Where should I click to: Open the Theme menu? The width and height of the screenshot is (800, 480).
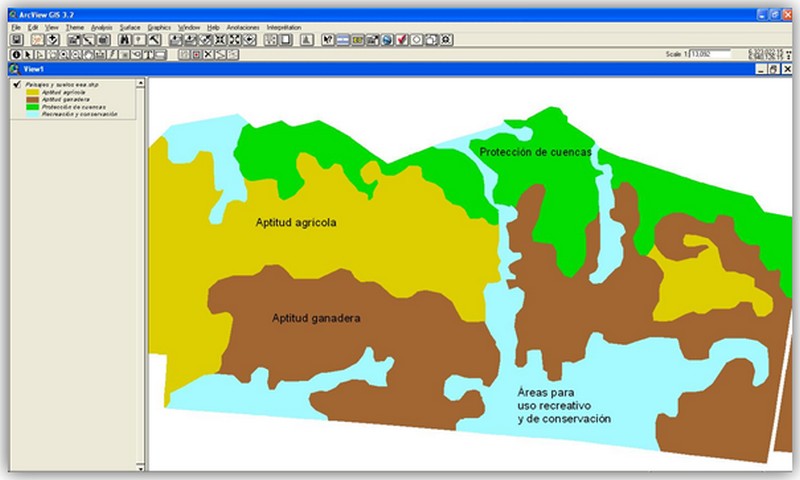click(x=75, y=26)
